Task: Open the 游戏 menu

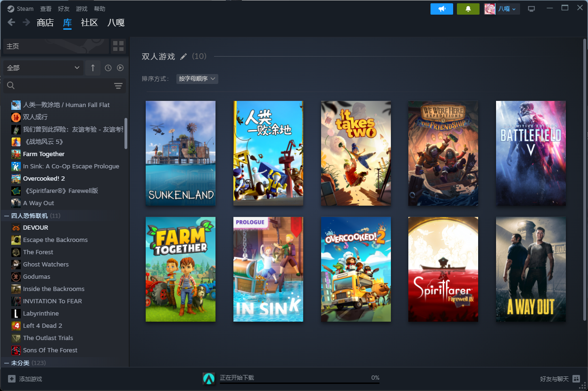Action: point(82,9)
